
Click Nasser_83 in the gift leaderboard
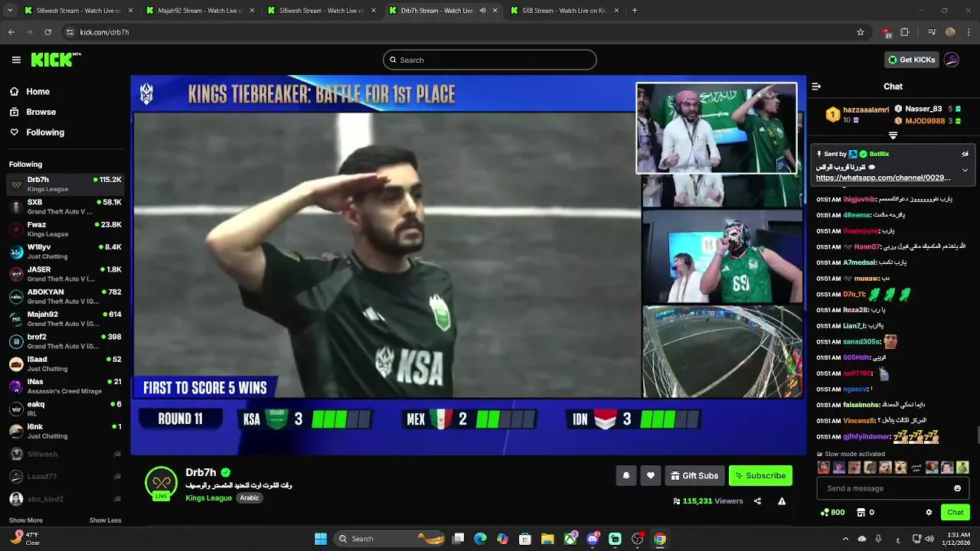[923, 109]
